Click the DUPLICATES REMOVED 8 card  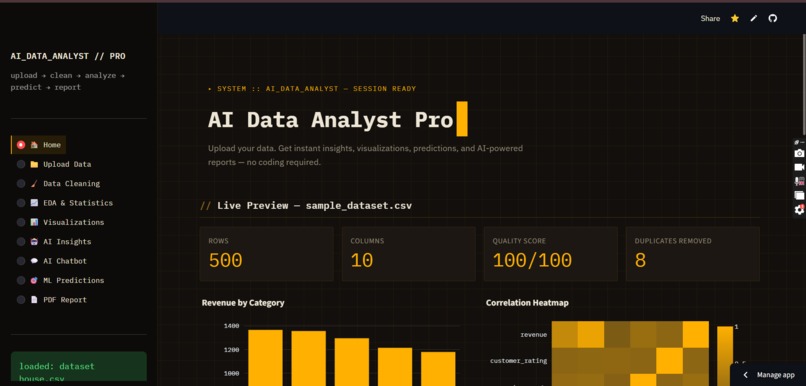[692, 254]
